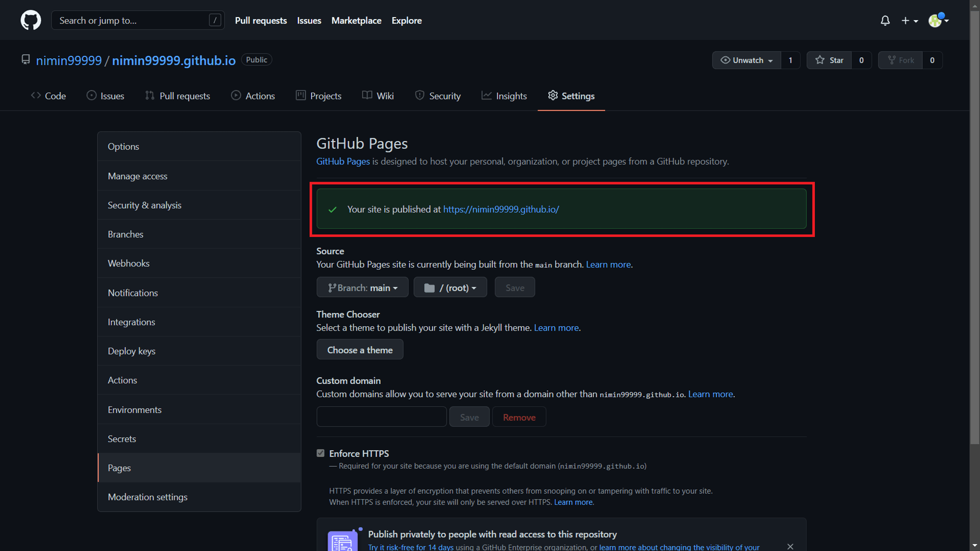980x551 pixels.
Task: Click Try it risk-free for 14 days link
Action: click(x=411, y=547)
